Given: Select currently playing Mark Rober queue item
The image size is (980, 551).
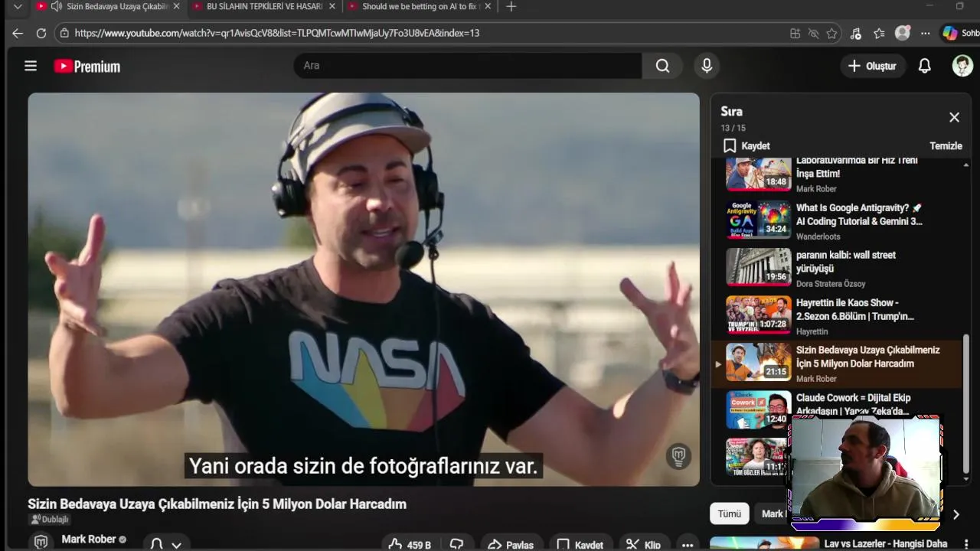Looking at the screenshot, I should click(837, 364).
